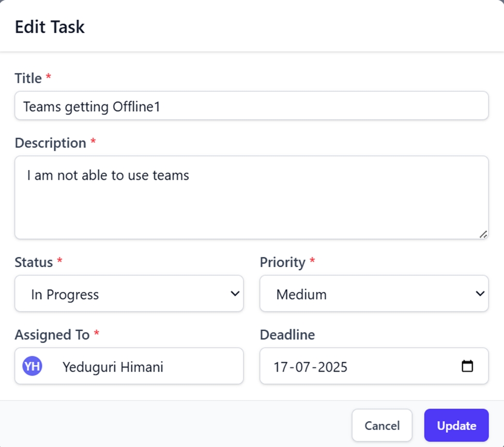
Task: Click the Assigned To label
Action: (x=52, y=334)
